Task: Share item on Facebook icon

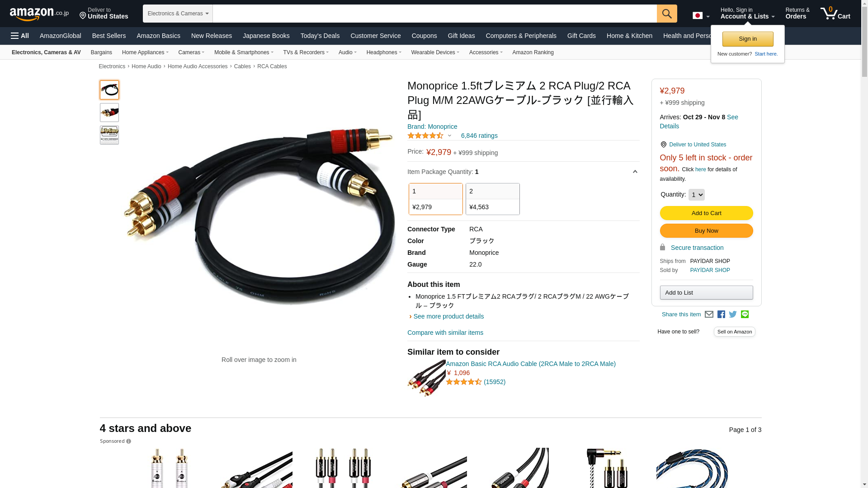Action: (721, 314)
